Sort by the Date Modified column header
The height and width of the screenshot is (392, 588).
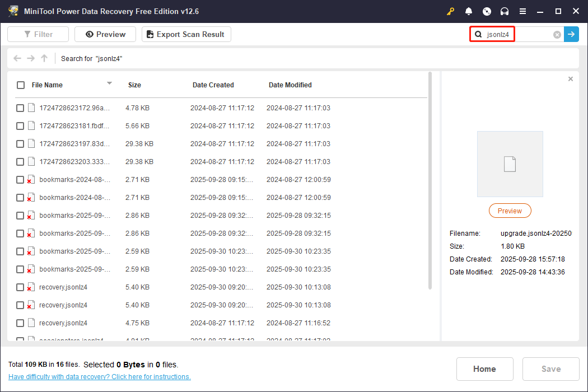(290, 85)
